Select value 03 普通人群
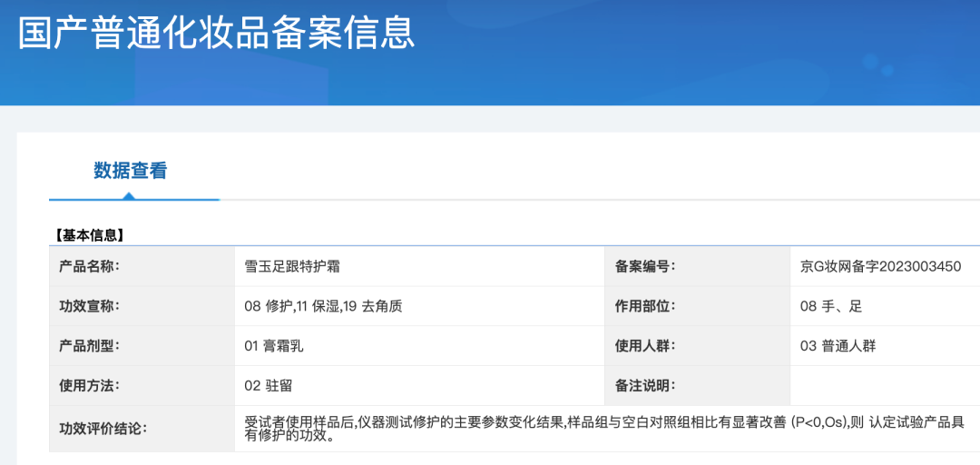 click(x=838, y=346)
